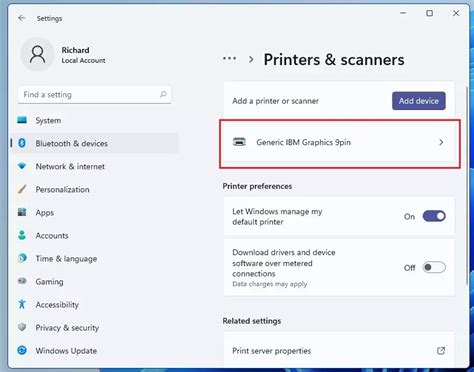Open Accounts settings
Viewport: 474px width, 372px height.
95,235
